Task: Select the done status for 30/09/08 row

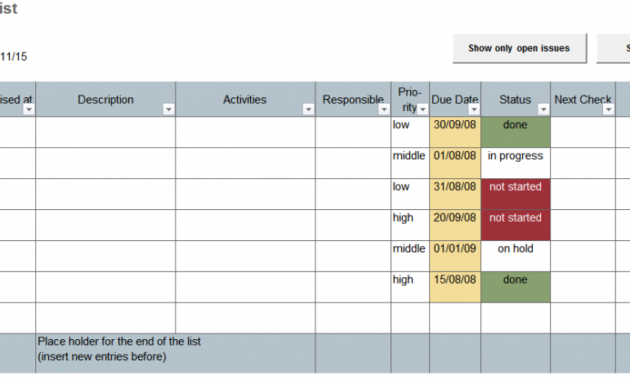Action: (515, 132)
